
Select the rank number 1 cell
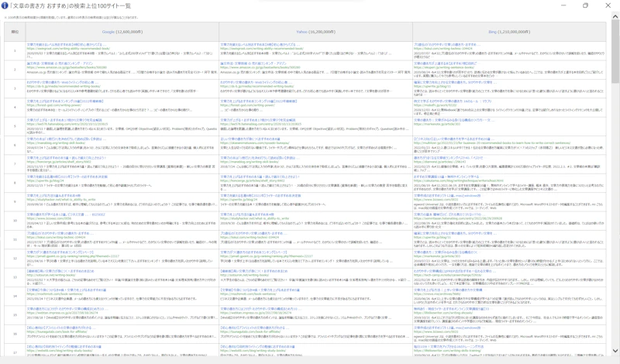[15, 50]
